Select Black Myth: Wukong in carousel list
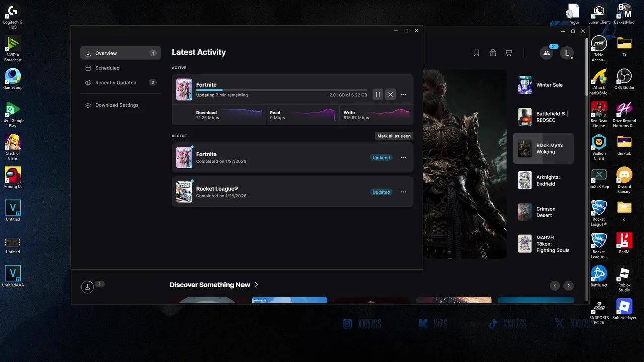This screenshot has width=644, height=362. point(543,148)
